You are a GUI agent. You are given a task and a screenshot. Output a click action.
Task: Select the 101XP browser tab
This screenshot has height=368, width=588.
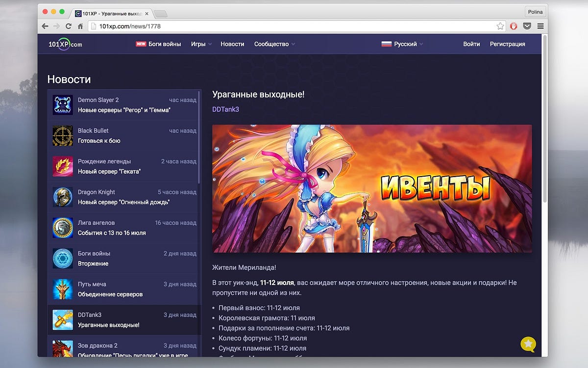[x=112, y=14]
